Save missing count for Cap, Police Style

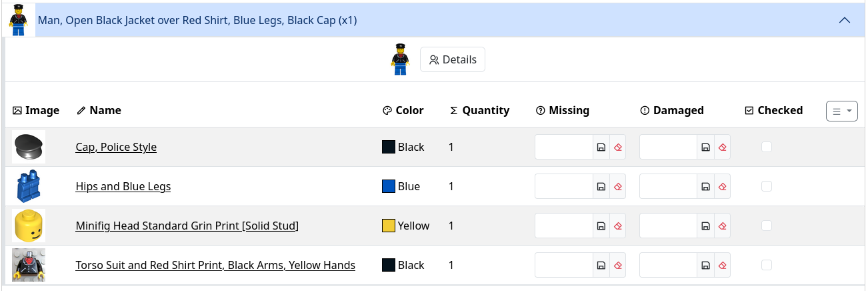601,147
